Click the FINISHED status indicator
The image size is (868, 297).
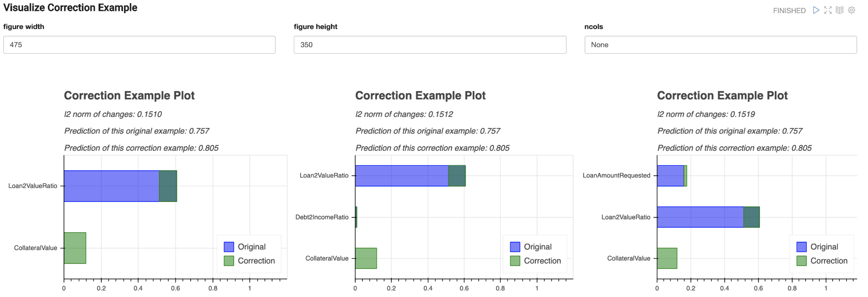point(789,10)
